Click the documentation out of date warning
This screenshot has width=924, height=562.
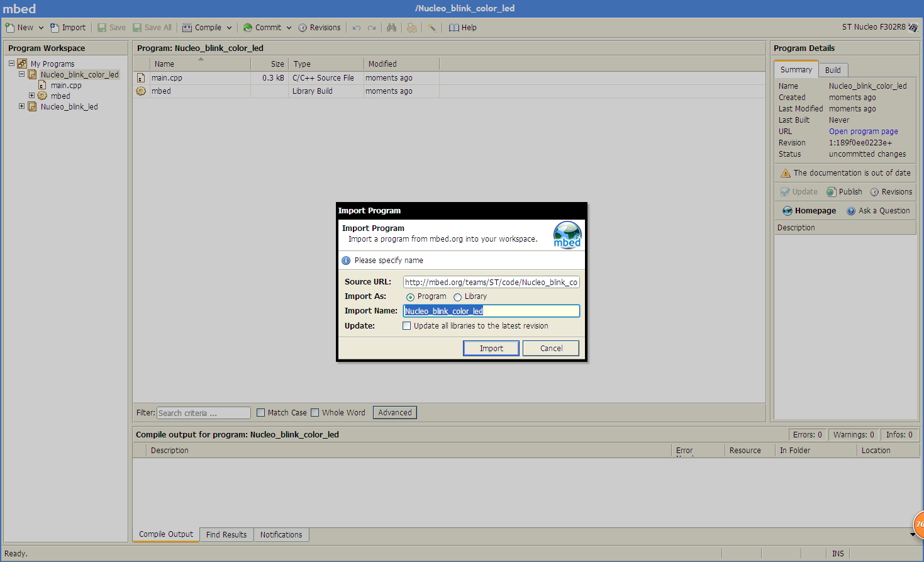tap(845, 173)
